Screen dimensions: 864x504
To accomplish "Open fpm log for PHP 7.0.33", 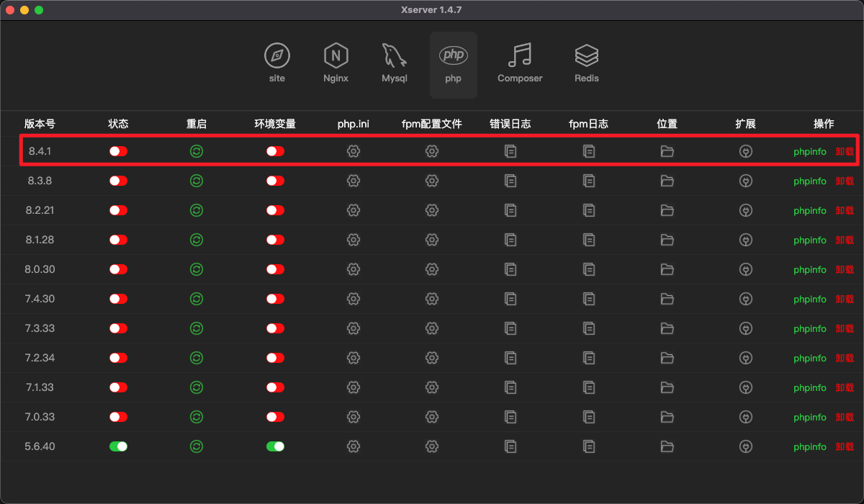I will click(589, 417).
